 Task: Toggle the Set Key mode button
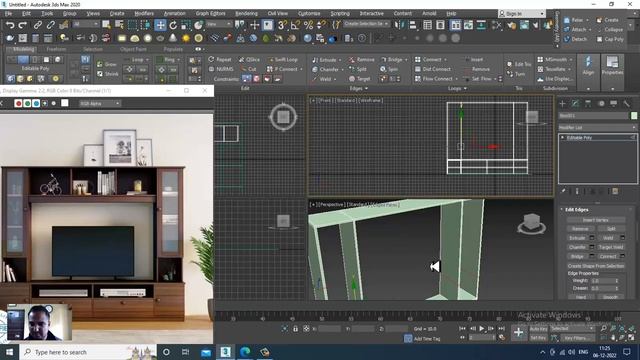pyautogui.click(x=538, y=338)
